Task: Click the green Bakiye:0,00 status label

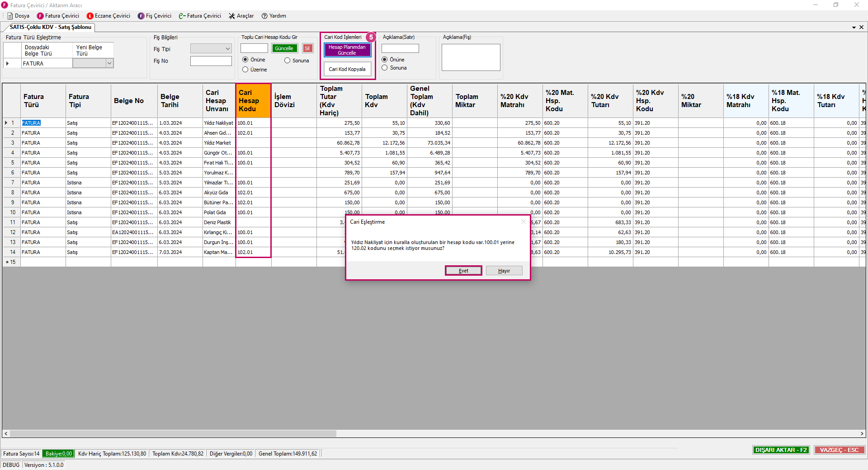Action: (58, 454)
